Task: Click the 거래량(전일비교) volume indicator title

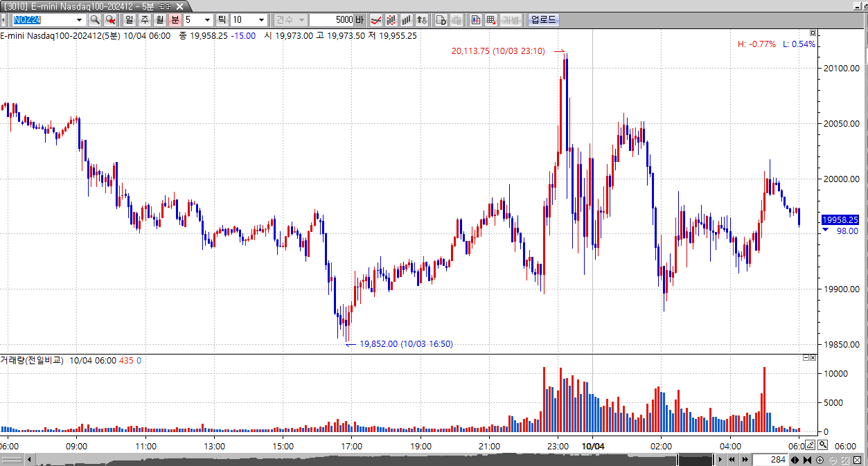Action: 32,361
